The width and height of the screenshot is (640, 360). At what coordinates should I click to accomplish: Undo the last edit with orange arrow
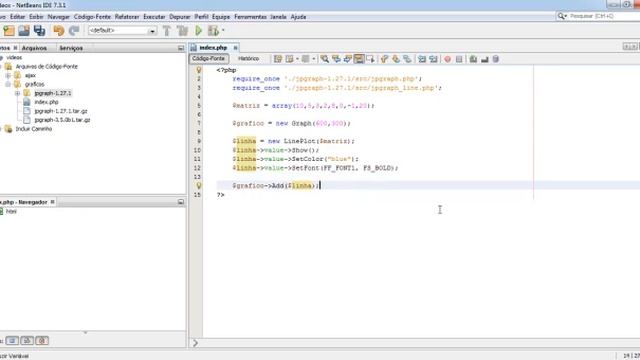coord(59,31)
